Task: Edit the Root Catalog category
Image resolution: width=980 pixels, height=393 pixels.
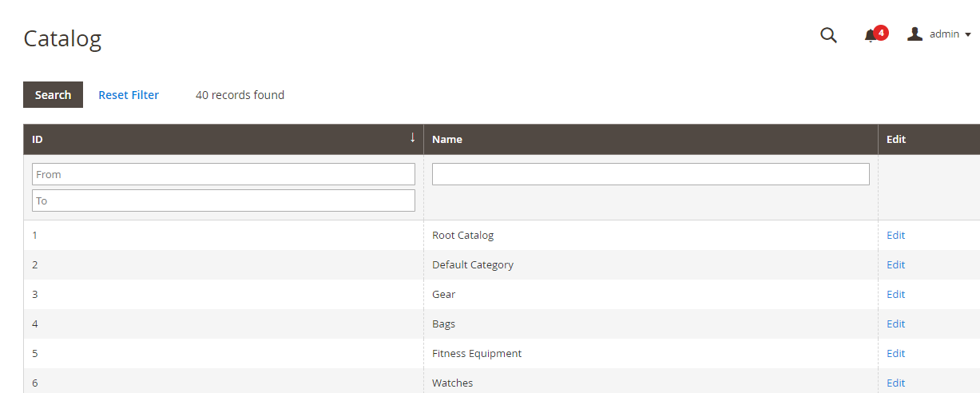Action: (895, 235)
